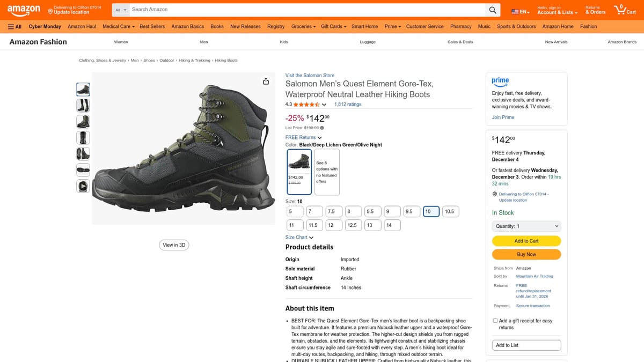Open the Quantity dropdown
The image size is (644, 362).
click(x=526, y=225)
